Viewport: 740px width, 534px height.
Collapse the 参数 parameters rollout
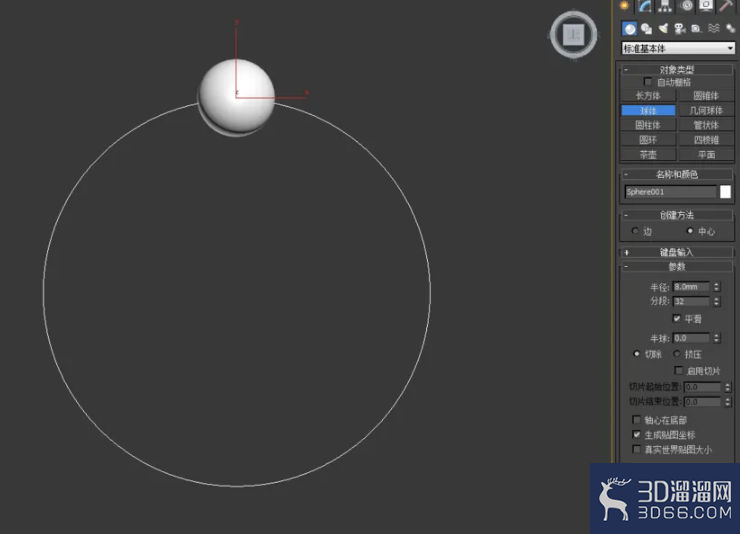point(677,267)
